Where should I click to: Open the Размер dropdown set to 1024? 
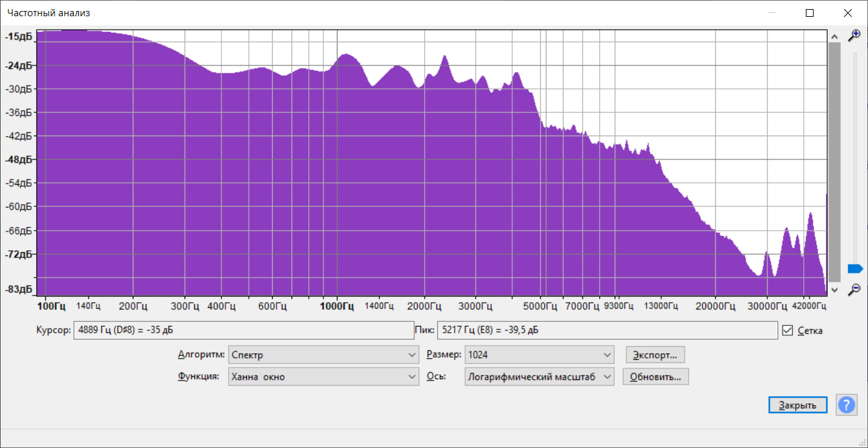(x=540, y=355)
